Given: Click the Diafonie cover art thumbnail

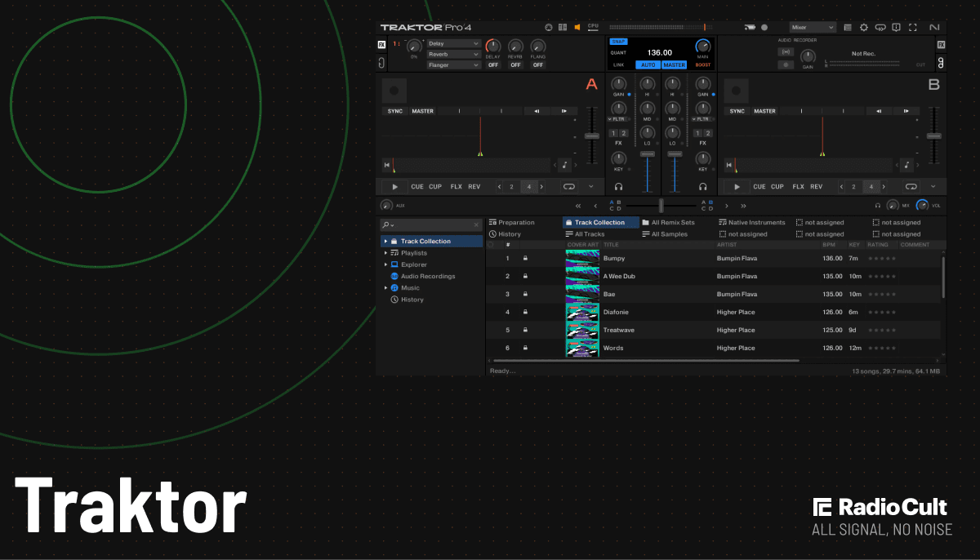Looking at the screenshot, I should pyautogui.click(x=582, y=312).
